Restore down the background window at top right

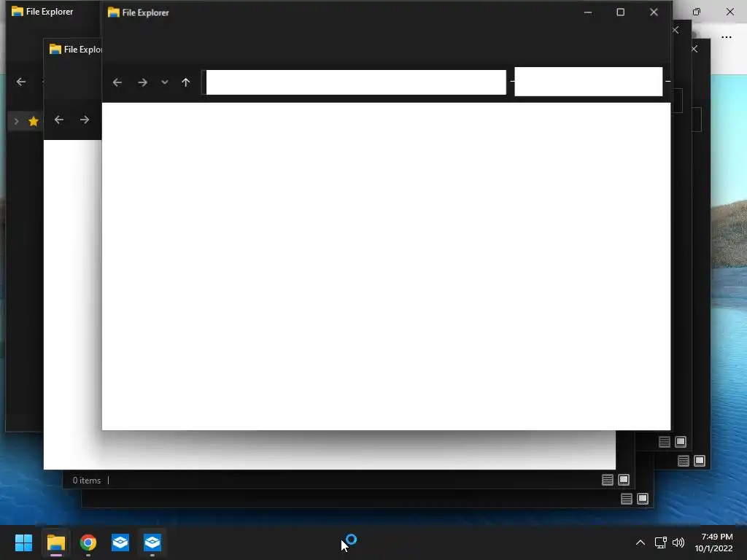coord(697,12)
